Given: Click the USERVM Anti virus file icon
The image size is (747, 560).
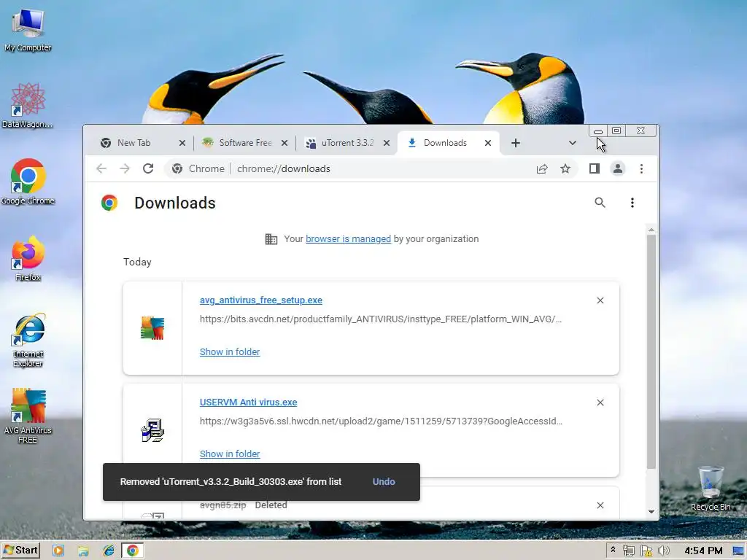Looking at the screenshot, I should (152, 430).
